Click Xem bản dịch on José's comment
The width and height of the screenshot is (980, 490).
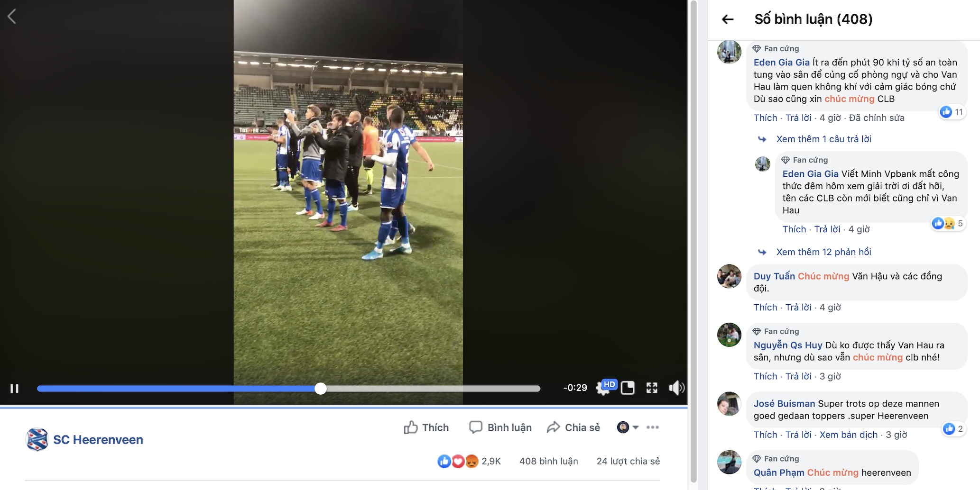[x=848, y=435]
